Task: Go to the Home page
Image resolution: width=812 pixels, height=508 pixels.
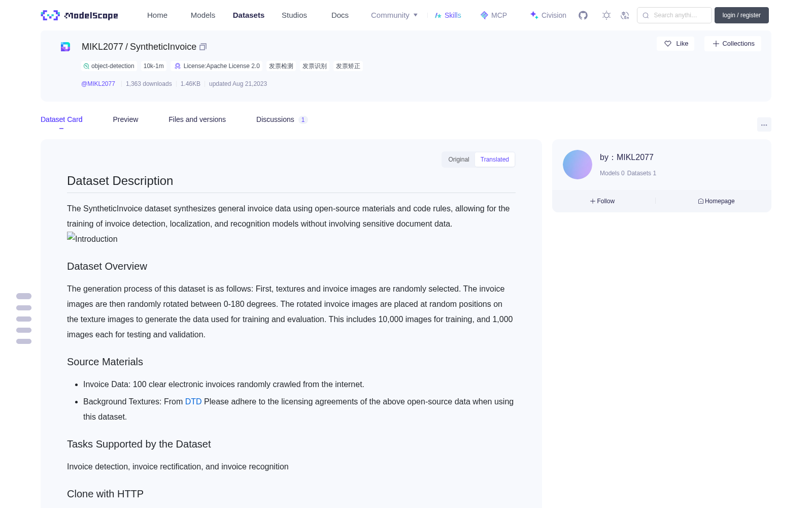Action: click(x=157, y=15)
